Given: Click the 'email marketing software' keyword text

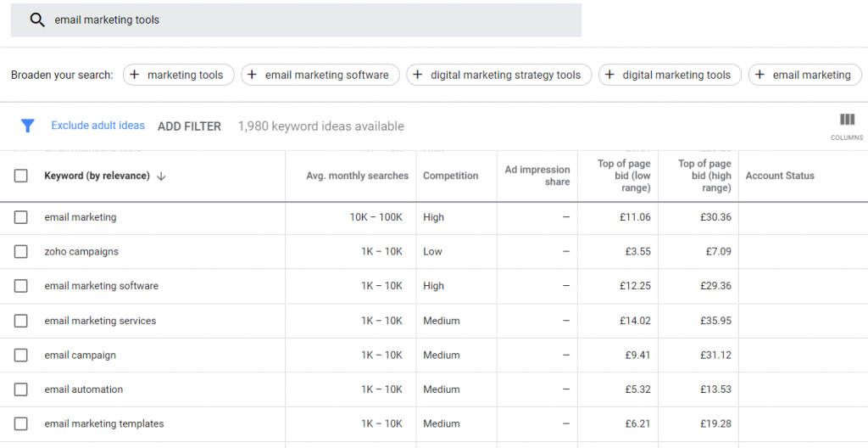Looking at the screenshot, I should pos(102,286).
